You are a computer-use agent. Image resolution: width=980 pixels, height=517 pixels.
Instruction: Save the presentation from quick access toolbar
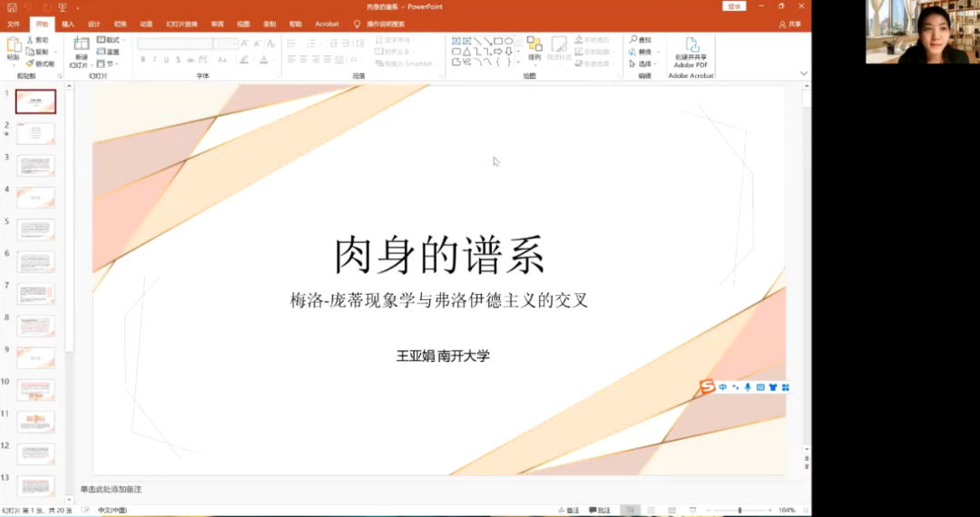point(12,7)
